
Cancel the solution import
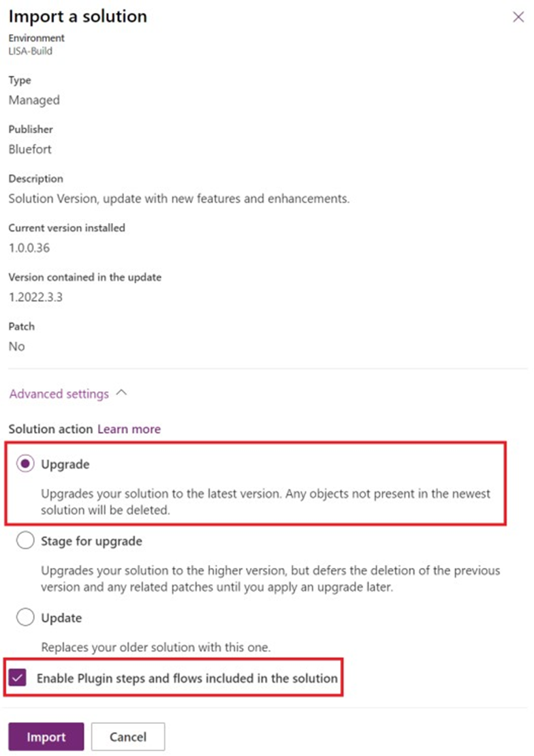(x=127, y=736)
